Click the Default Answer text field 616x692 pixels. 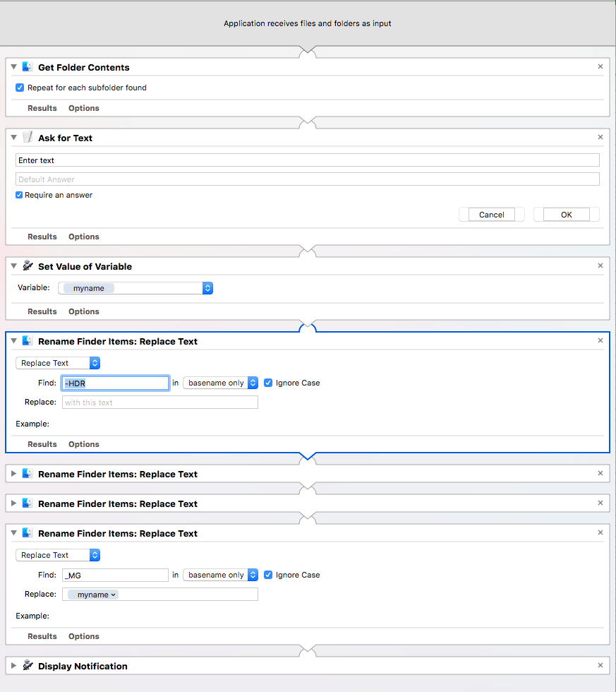point(308,179)
